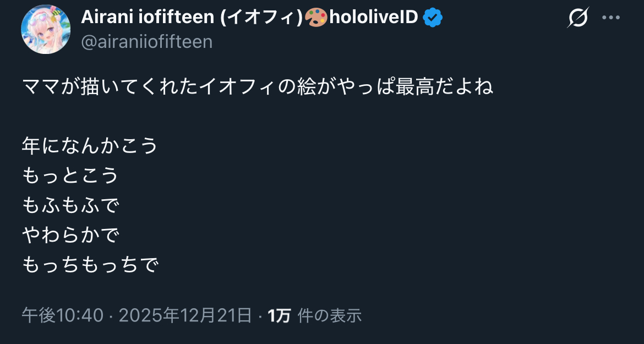Click "hololiveID" in the display name

374,18
